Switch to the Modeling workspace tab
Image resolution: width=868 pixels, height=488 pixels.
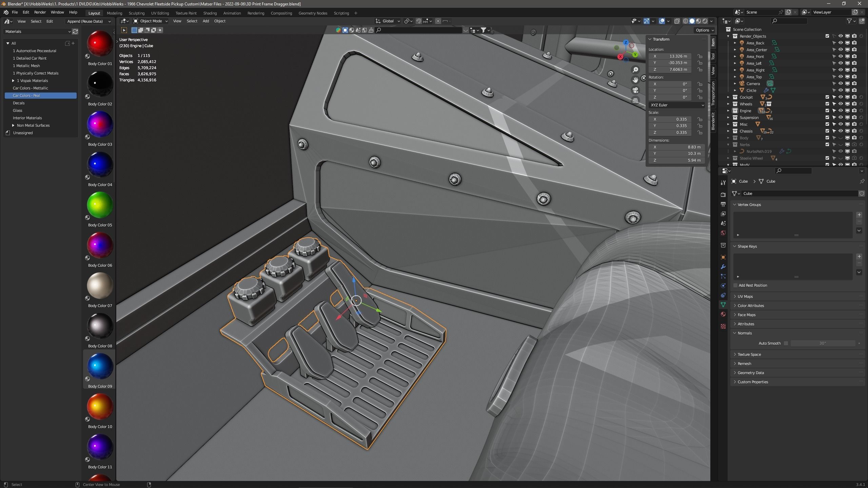[114, 13]
